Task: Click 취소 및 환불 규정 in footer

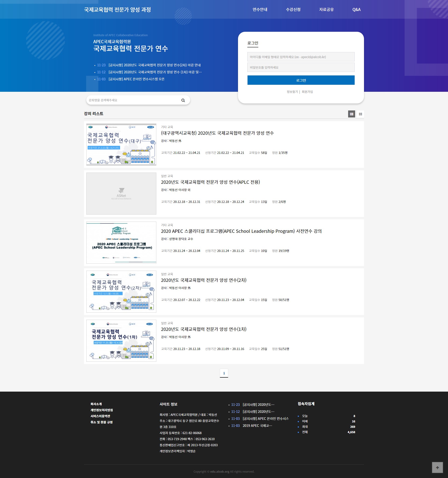Action: click(101, 422)
